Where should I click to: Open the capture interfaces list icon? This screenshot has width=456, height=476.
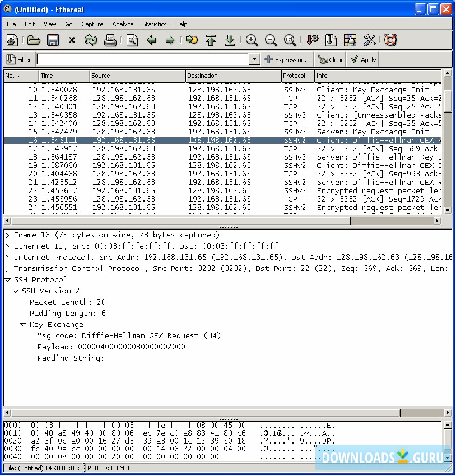(x=12, y=40)
